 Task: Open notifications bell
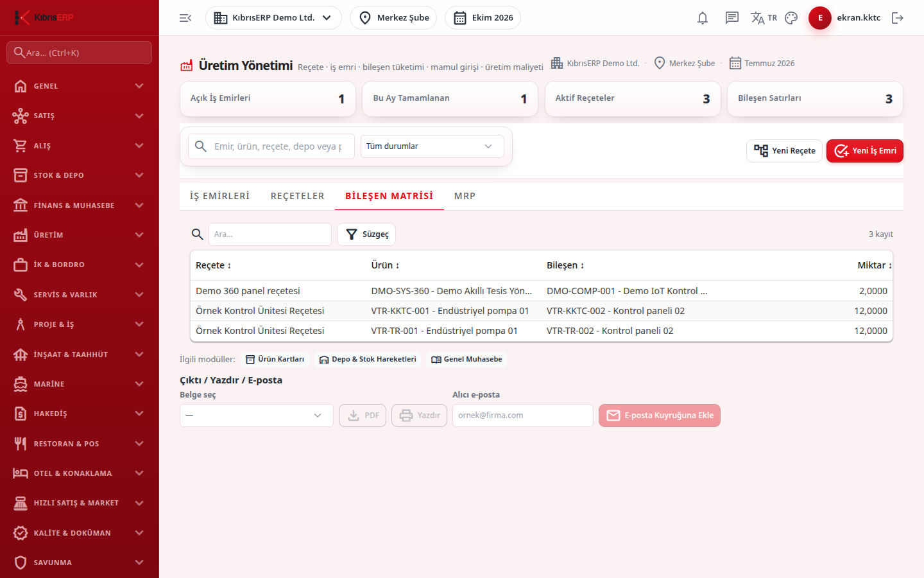pos(703,18)
